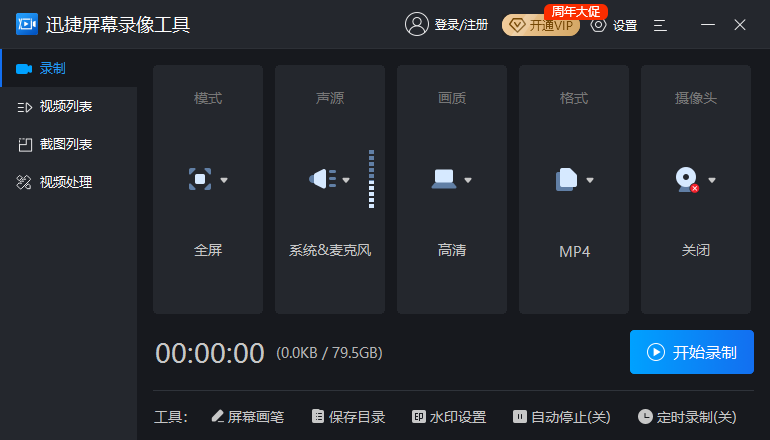
Task: Open the hamburger main menu icon
Action: tap(660, 25)
